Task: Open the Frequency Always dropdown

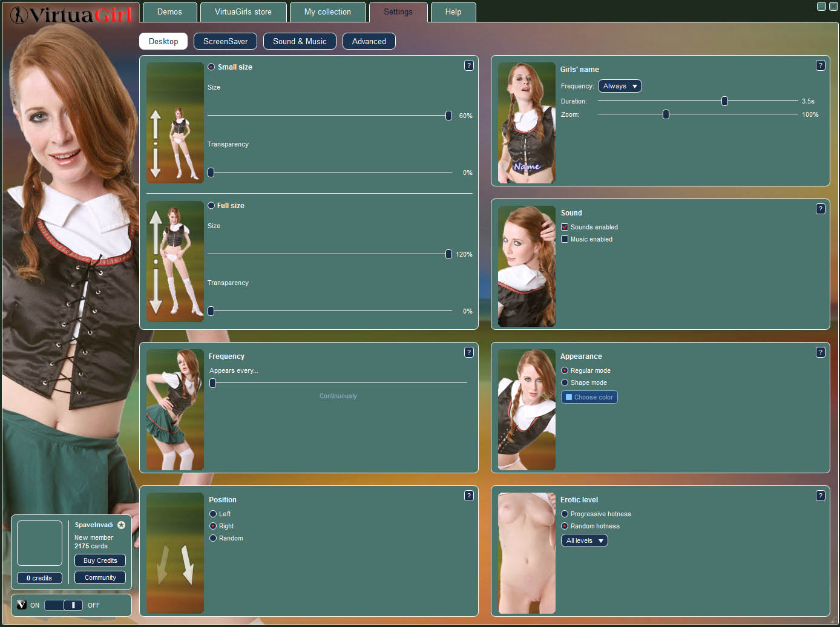Action: click(620, 86)
